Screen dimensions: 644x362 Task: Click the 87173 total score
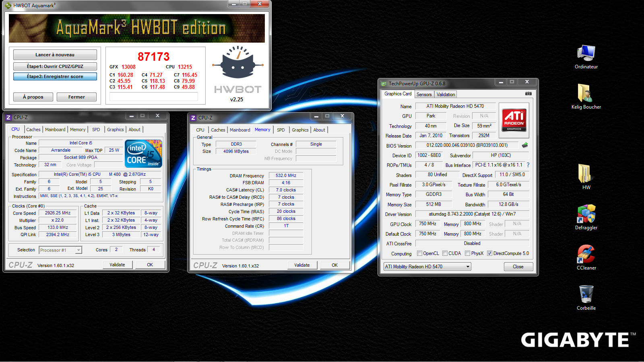tap(154, 56)
